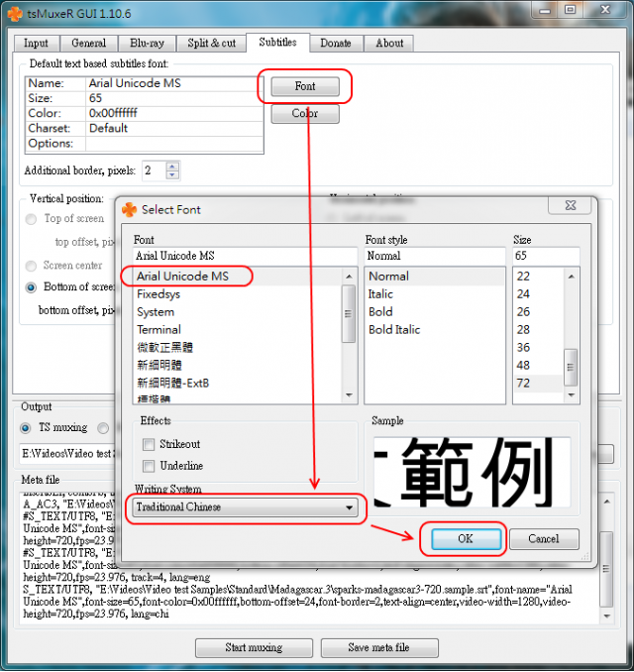Choose Bold Italic font style
This screenshot has height=672, width=634.
(x=435, y=330)
